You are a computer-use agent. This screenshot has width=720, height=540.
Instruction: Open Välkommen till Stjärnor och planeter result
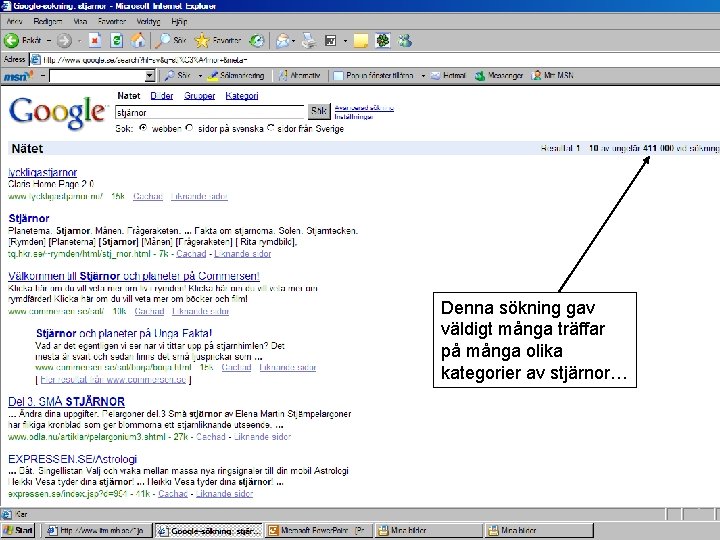134,276
